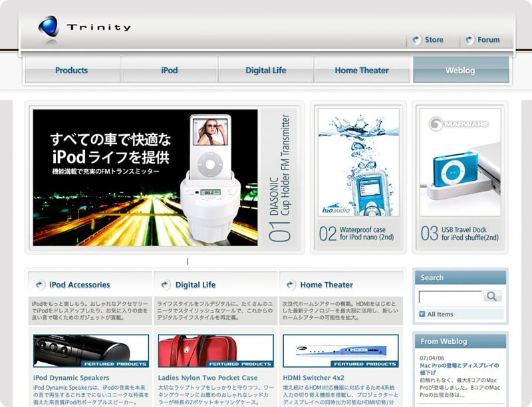The width and height of the screenshot is (532, 407).
Task: Switch to the iPod navigation tab
Action: (x=169, y=70)
